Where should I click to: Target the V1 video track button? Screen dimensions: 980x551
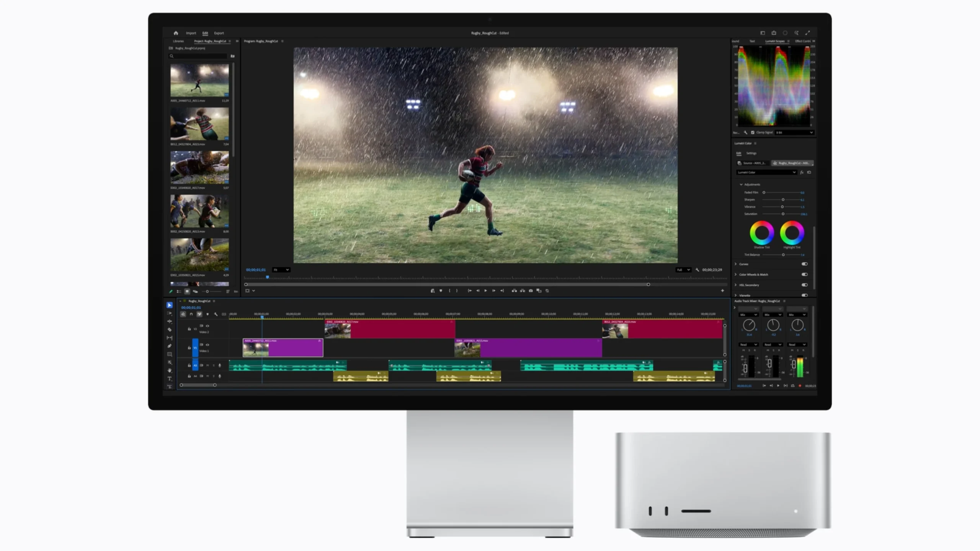(x=195, y=348)
